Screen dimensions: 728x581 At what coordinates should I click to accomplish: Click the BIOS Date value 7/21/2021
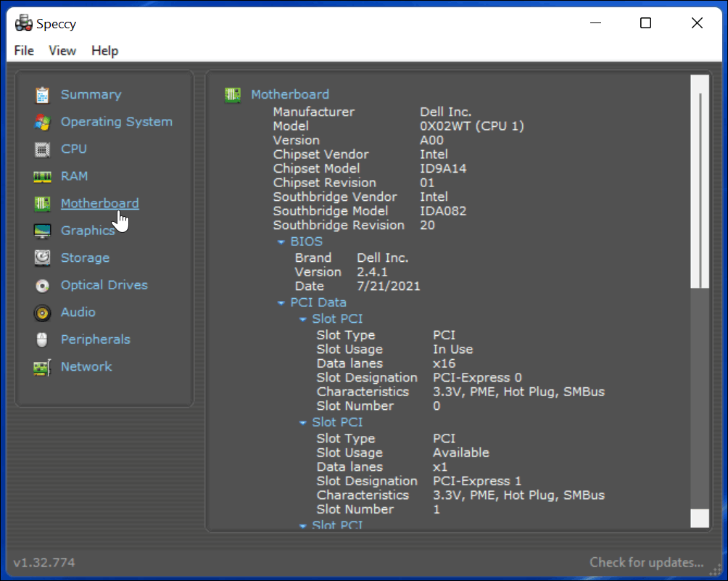389,286
